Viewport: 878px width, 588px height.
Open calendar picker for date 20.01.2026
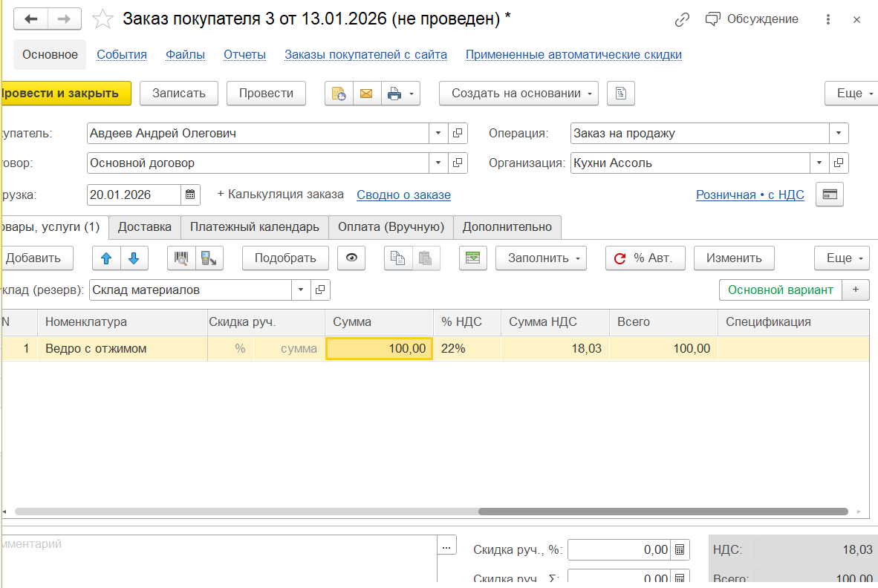pyautogui.click(x=191, y=195)
